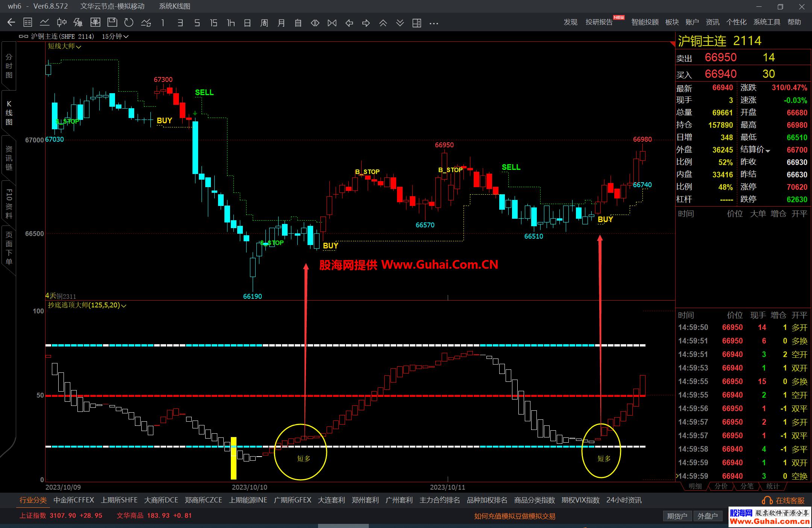812x528 pixels.
Task: Open the 投研报告 menu
Action: 599,22
